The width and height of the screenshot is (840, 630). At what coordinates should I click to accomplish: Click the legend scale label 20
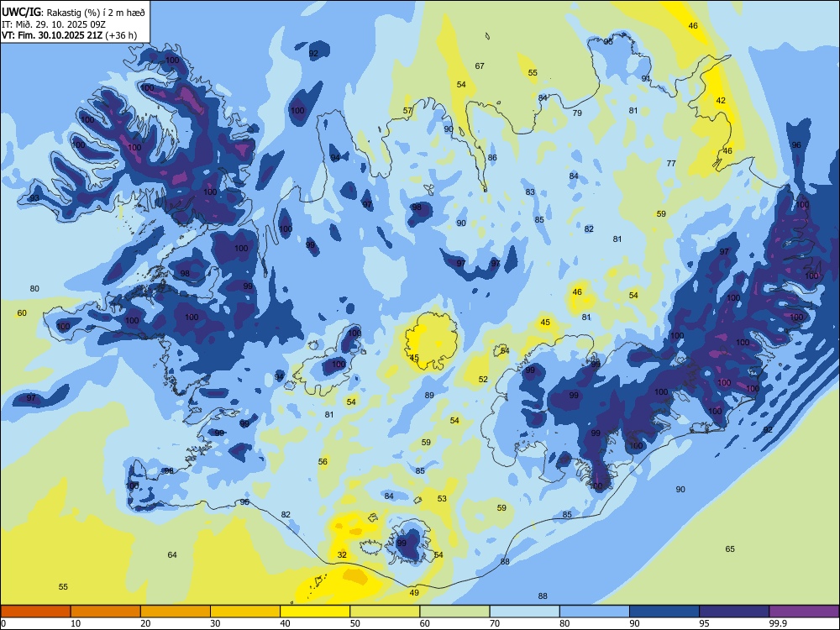pos(145,623)
